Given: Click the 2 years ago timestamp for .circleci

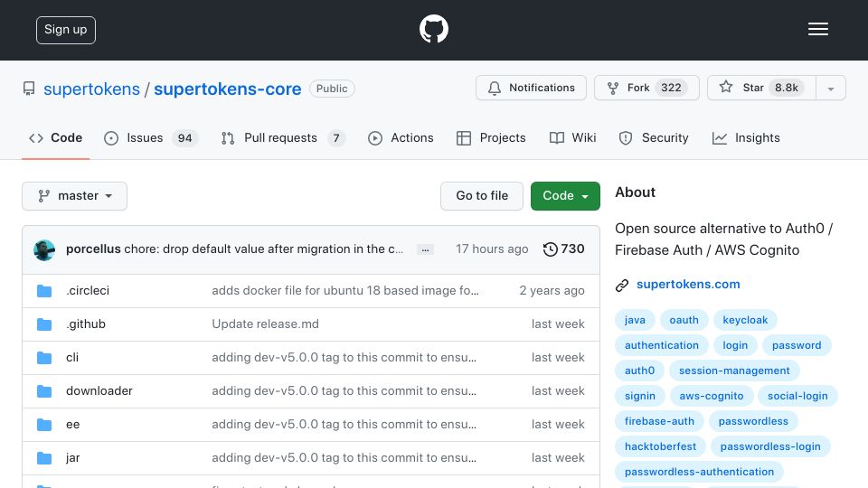Looking at the screenshot, I should [552, 290].
